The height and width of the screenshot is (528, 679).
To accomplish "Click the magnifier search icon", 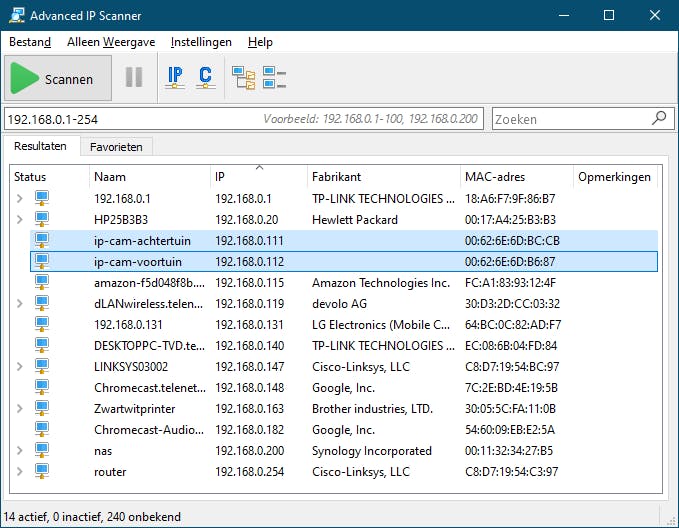I will tap(658, 118).
